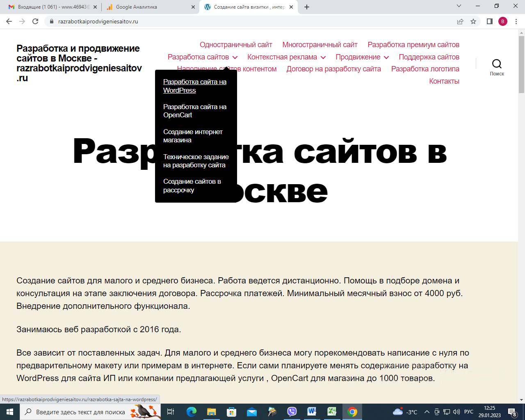Open a new tab with the plus button
The image size is (525, 420).
pyautogui.click(x=307, y=7)
